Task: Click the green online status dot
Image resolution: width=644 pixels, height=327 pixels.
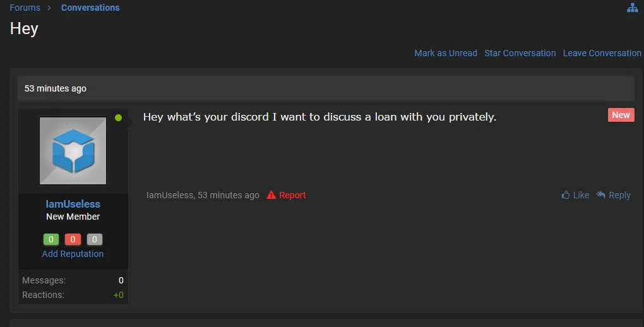Action: pos(118,118)
